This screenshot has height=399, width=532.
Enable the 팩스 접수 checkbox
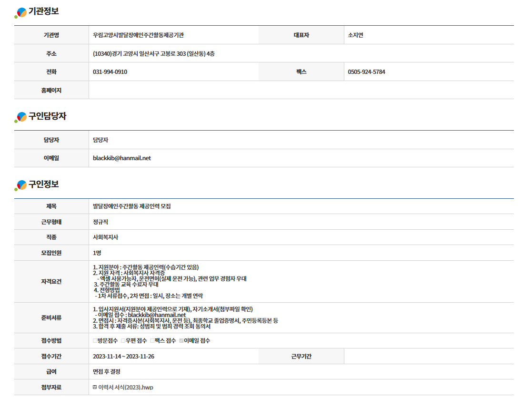coord(152,341)
